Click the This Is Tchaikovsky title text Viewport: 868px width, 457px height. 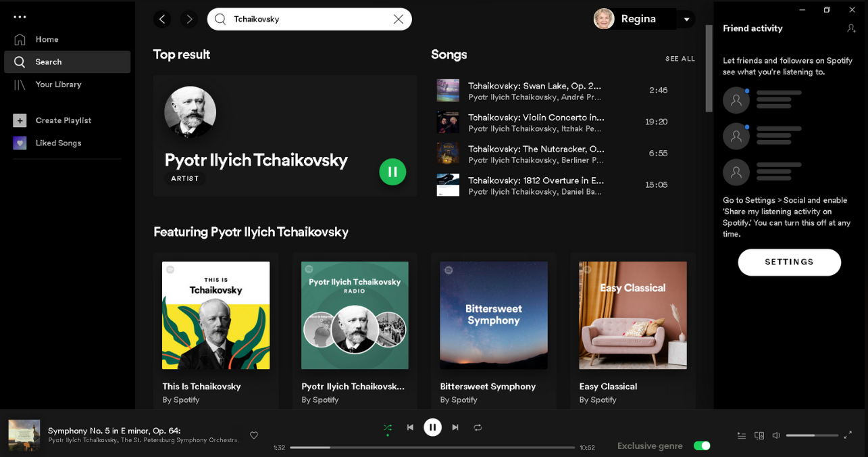201,387
